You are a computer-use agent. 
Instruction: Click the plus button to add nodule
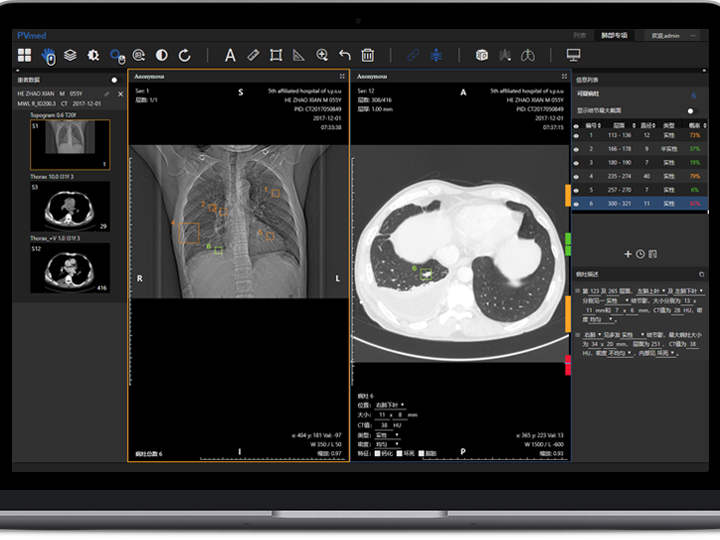628,254
